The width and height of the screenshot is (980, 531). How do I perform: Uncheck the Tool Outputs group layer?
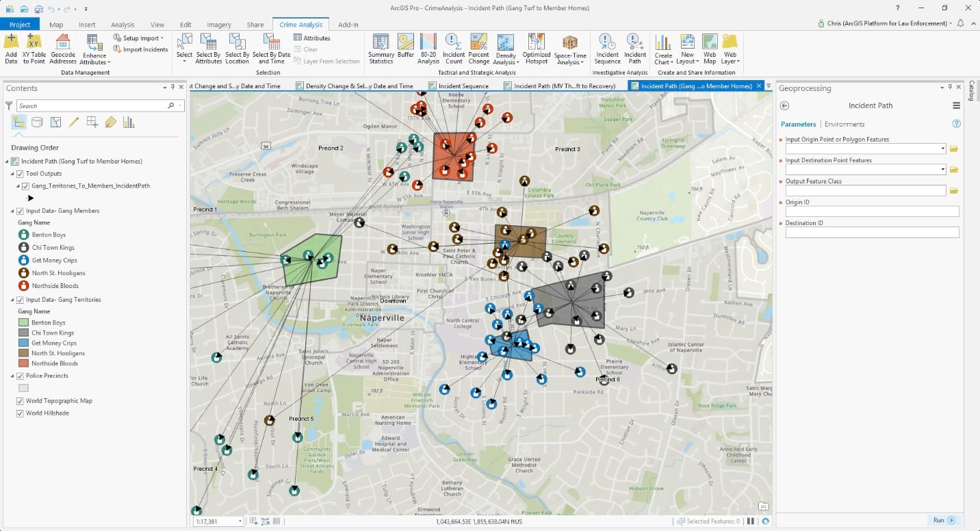click(x=20, y=174)
